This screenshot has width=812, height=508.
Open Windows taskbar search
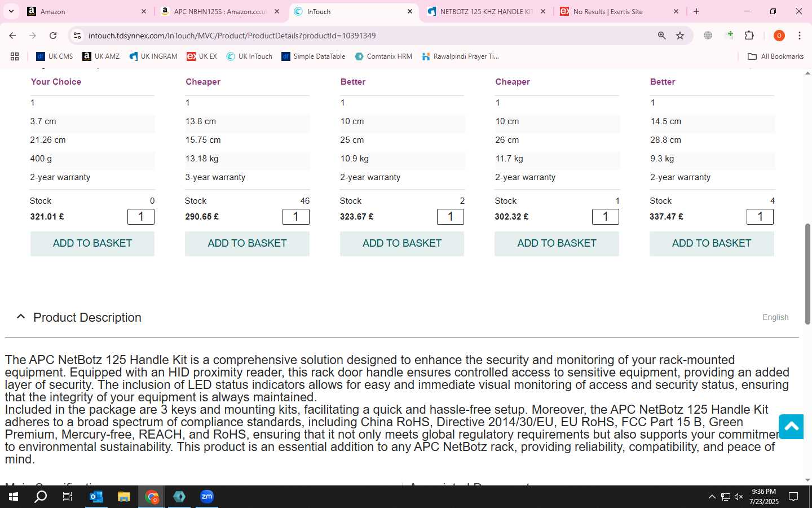(41, 497)
